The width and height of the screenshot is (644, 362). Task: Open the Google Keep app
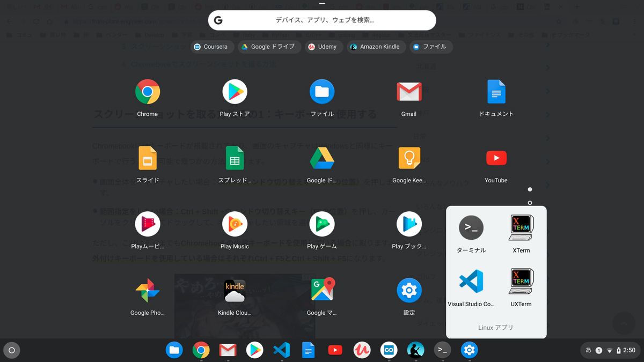[409, 158]
